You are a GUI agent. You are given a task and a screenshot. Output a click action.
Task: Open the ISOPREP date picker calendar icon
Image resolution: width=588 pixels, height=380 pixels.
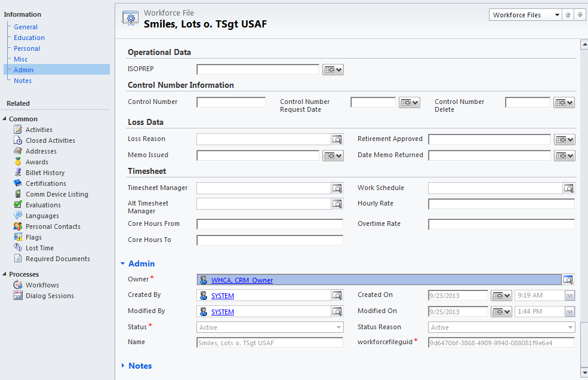[333, 70]
